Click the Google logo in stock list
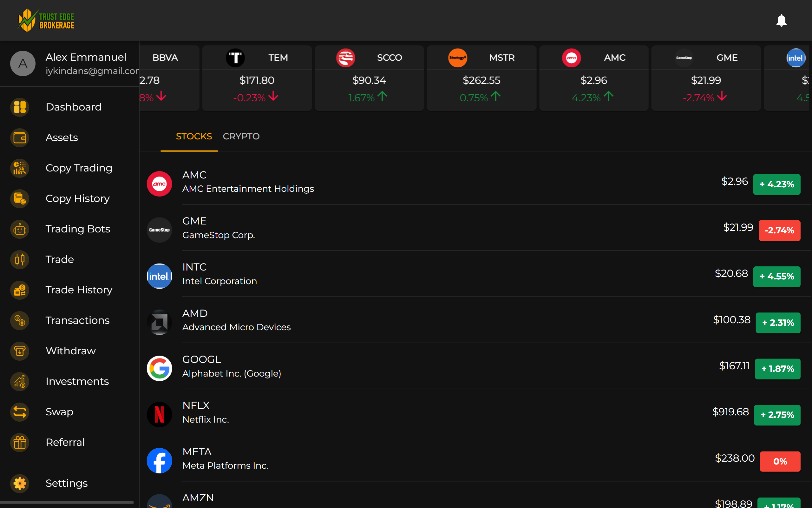Image resolution: width=812 pixels, height=508 pixels. (159, 368)
